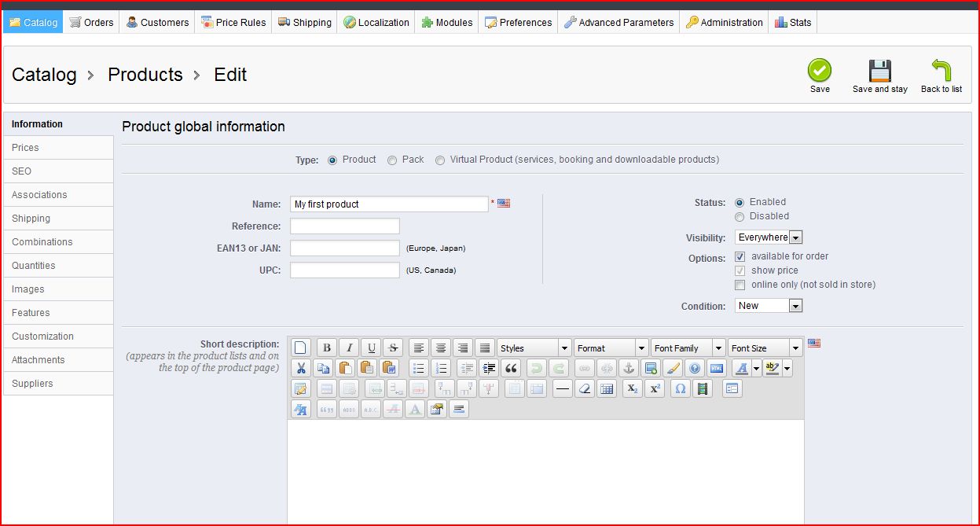Switch to the Combinations side tab

[58, 242]
